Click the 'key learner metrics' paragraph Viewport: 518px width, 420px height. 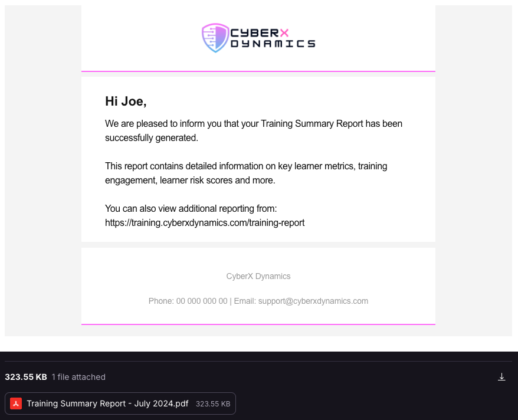246,173
